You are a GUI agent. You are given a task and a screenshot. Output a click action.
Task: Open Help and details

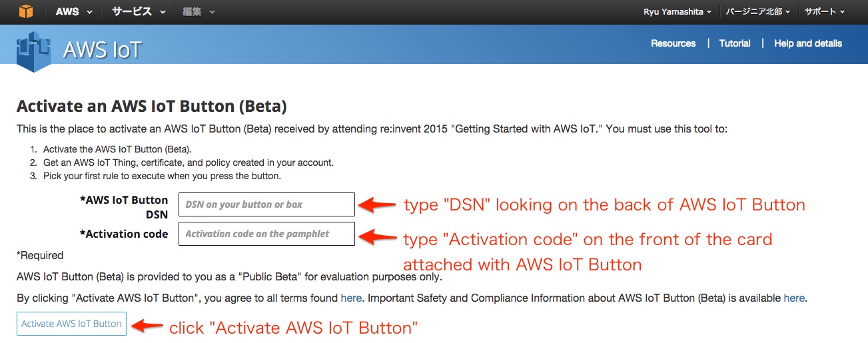(x=808, y=43)
